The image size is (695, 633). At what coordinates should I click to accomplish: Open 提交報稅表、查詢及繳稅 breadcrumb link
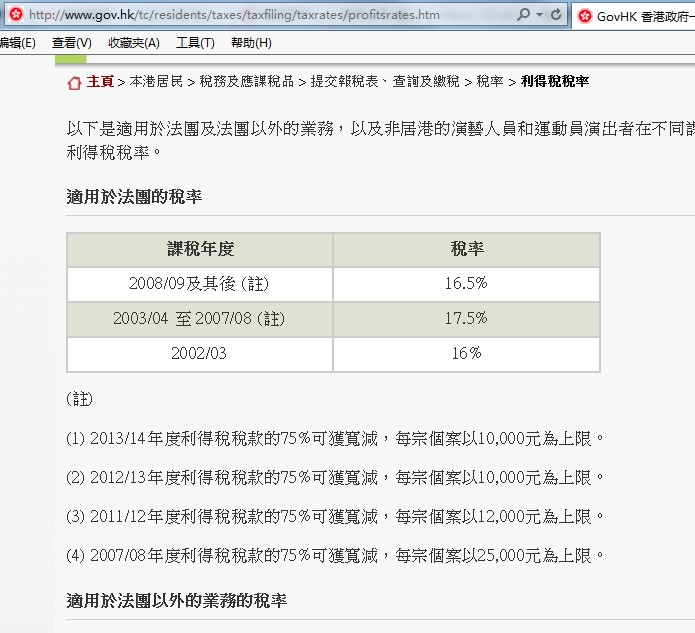point(385,82)
